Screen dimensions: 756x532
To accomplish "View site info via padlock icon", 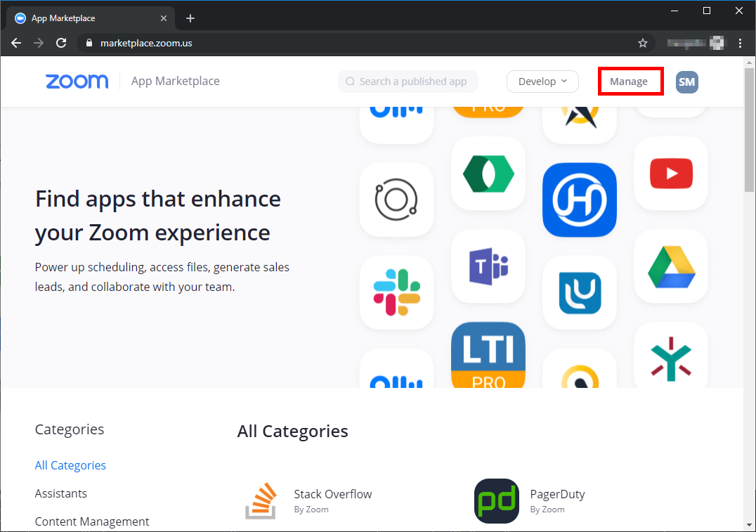I will pos(89,43).
